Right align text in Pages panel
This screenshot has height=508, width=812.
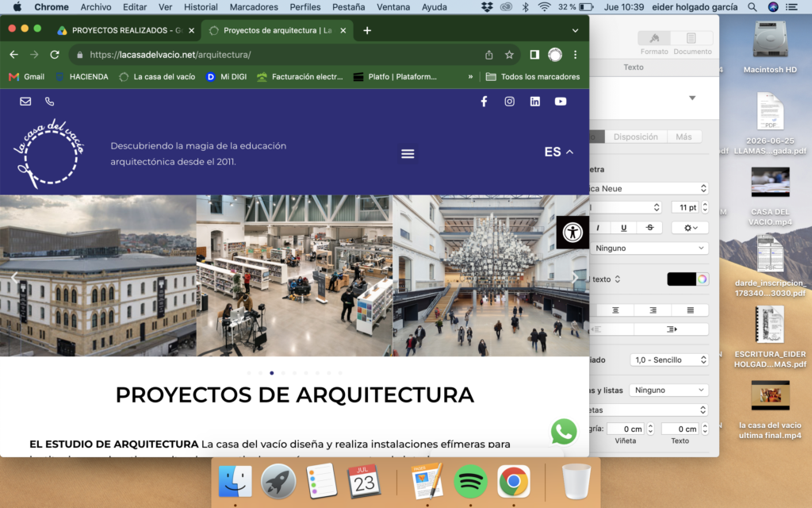653,310
